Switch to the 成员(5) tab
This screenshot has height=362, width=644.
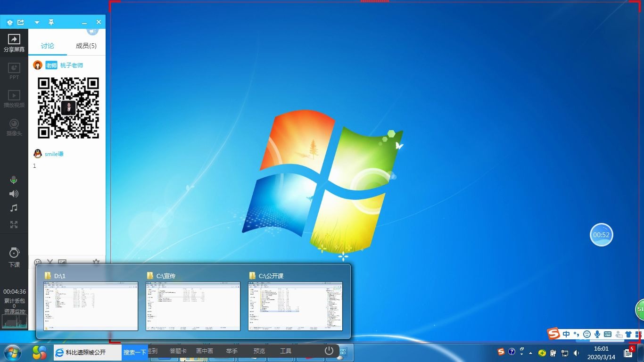86,46
